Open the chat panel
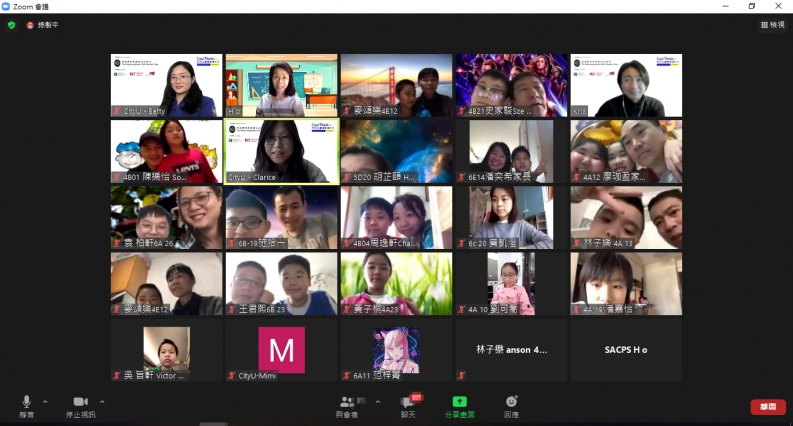This screenshot has width=793, height=426. point(408,403)
